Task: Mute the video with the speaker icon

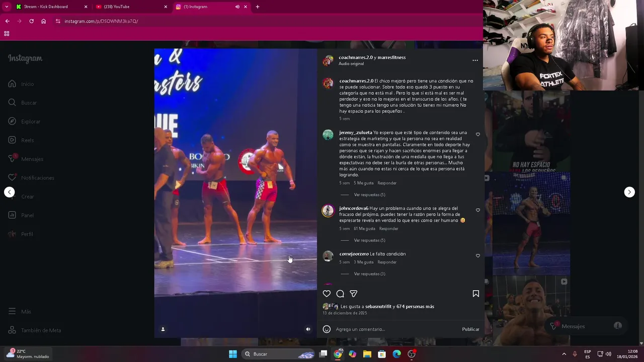Action: click(x=308, y=329)
